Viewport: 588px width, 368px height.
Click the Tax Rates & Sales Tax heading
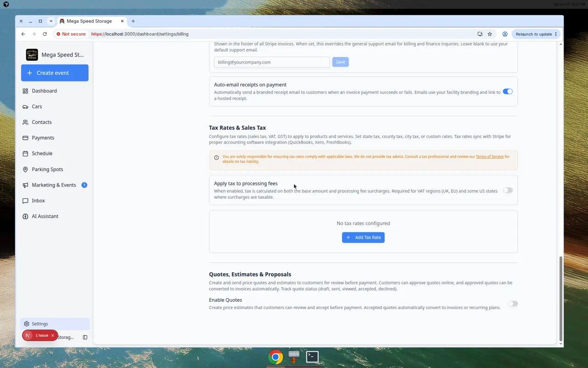tap(237, 128)
